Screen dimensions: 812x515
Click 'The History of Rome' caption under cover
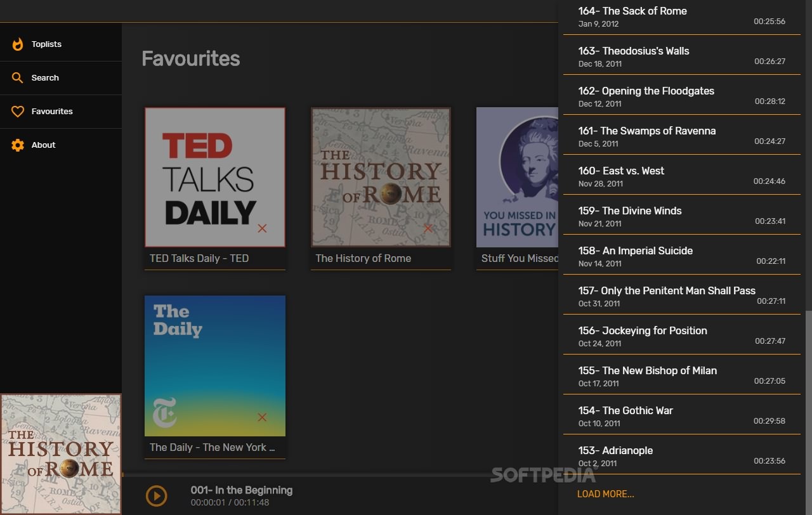pos(363,258)
